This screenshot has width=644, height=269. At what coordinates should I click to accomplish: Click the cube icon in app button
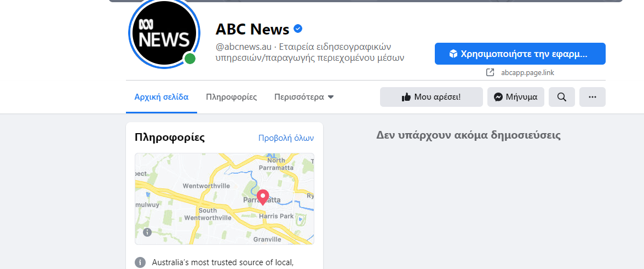pos(453,54)
